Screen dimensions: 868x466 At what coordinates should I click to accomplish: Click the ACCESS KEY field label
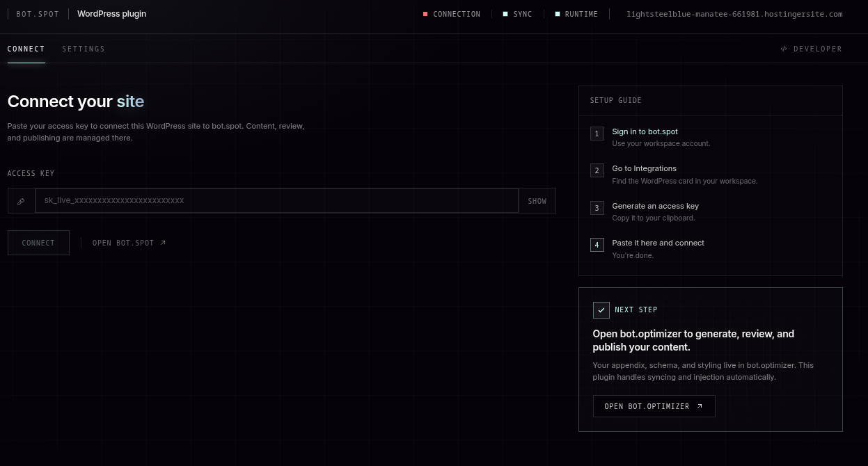pyautogui.click(x=31, y=173)
